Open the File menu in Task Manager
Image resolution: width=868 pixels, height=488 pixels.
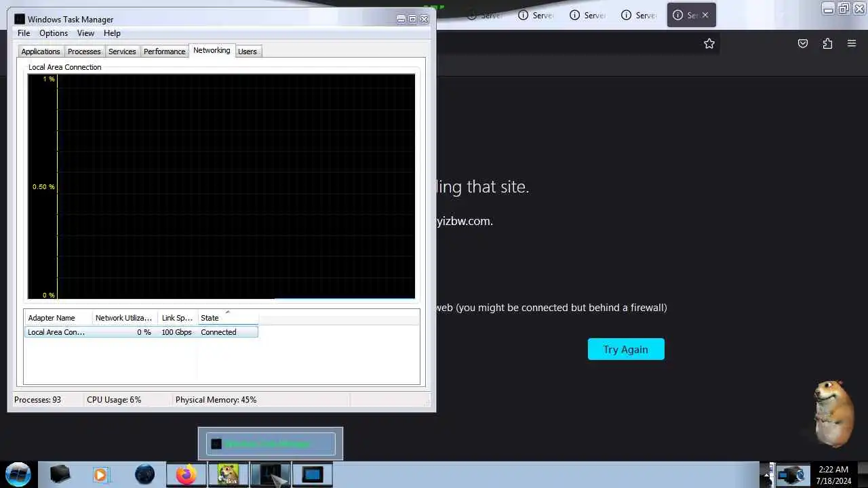(x=24, y=33)
